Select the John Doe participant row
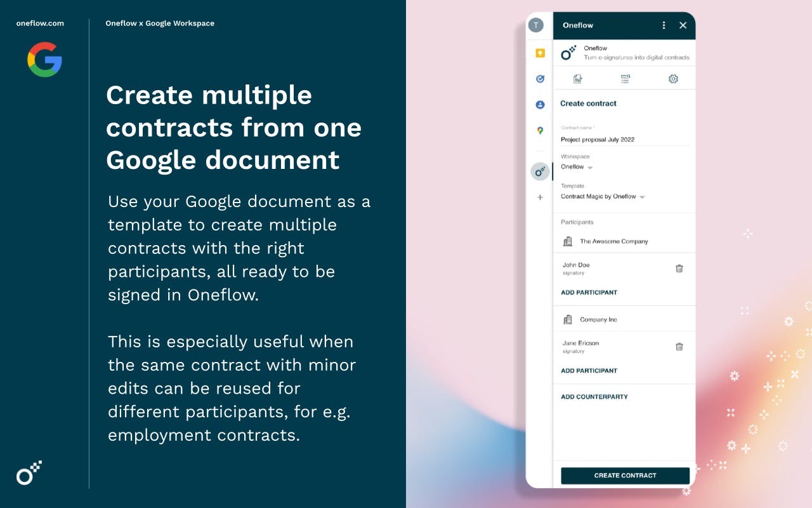 click(x=624, y=268)
